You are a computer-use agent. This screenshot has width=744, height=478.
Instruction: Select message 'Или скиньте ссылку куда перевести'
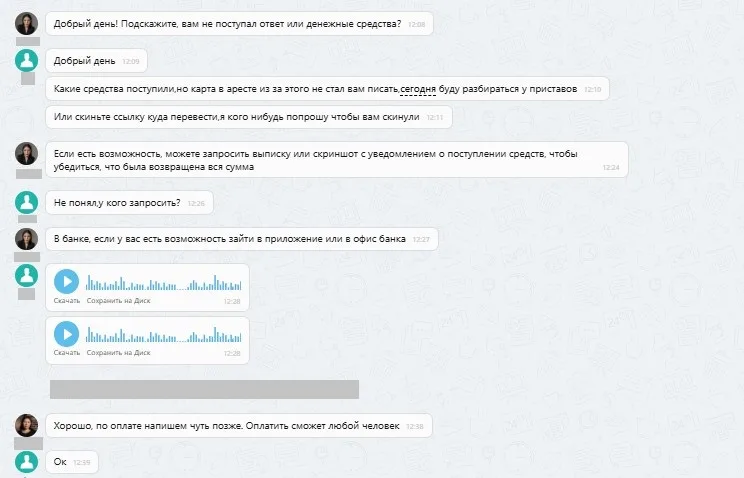click(249, 117)
